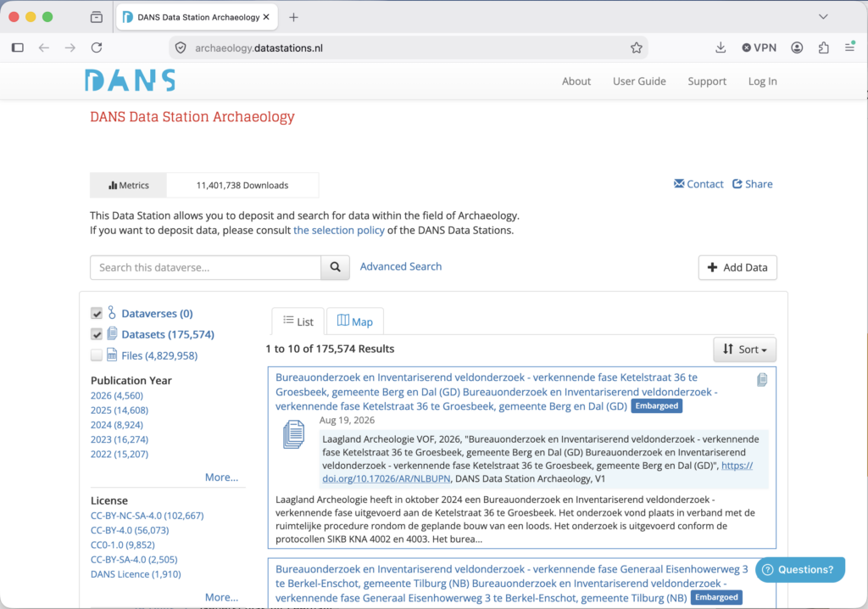Open the tab overview icon in title bar
The image size is (868, 609).
coord(97,17)
